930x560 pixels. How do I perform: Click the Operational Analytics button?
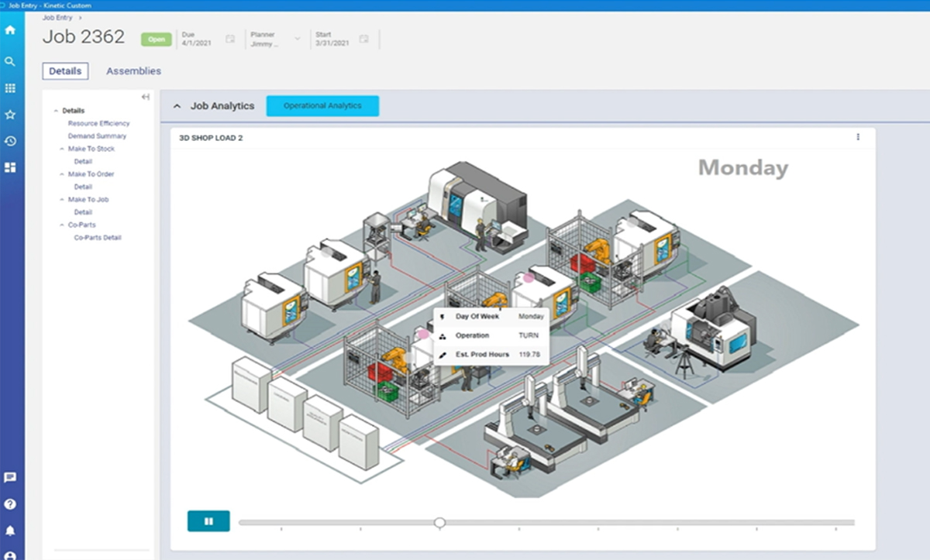coord(322,106)
